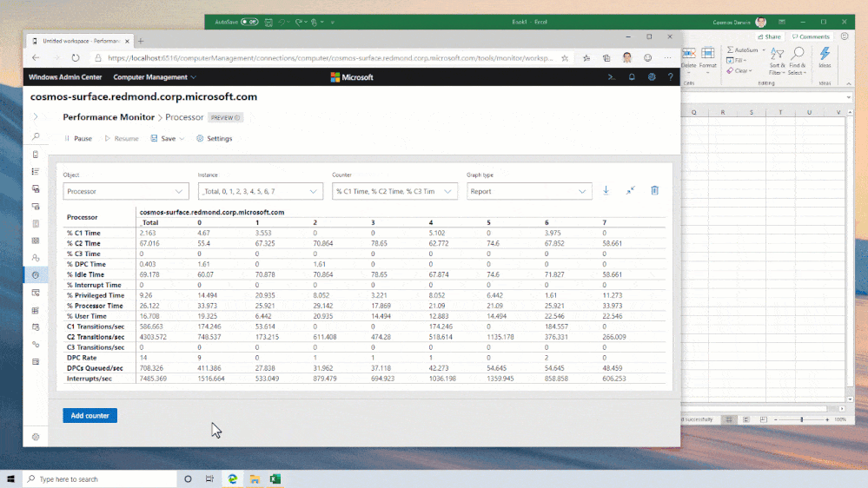Pause the performance monitor

coord(77,138)
